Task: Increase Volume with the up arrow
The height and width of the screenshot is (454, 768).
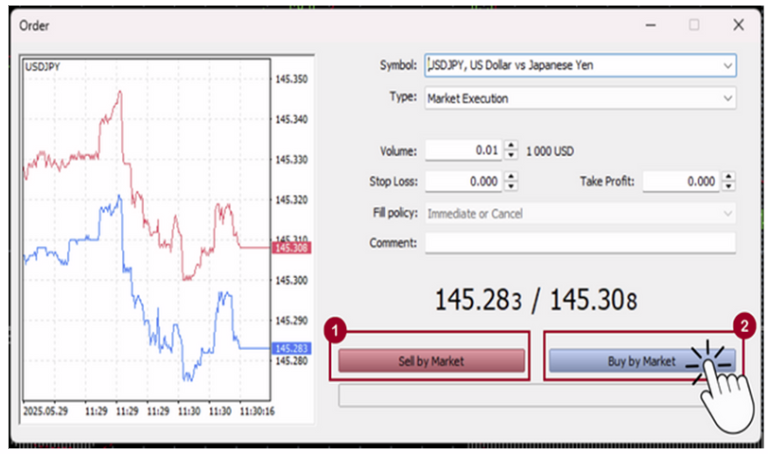Action: [511, 146]
